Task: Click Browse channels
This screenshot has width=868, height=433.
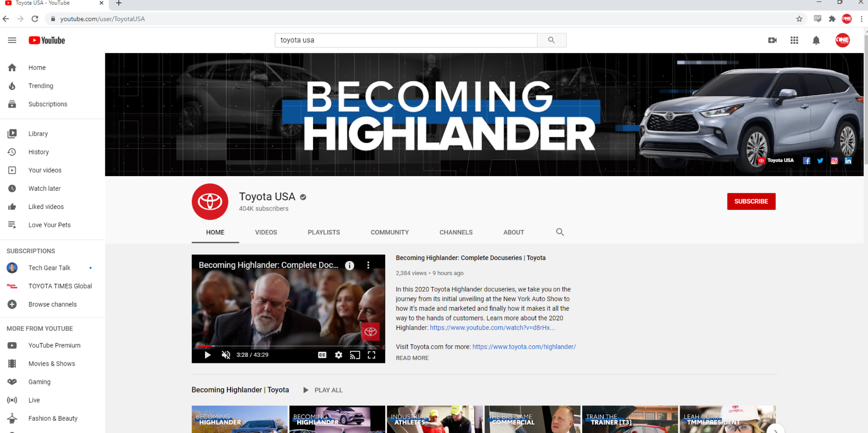Action: click(x=52, y=304)
